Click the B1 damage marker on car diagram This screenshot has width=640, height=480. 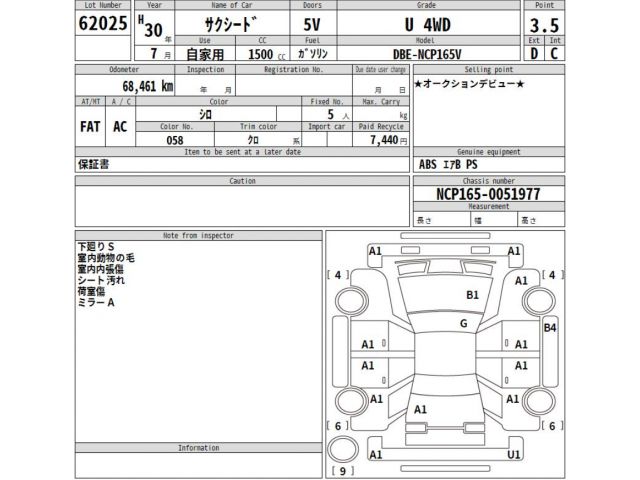pyautogui.click(x=473, y=295)
